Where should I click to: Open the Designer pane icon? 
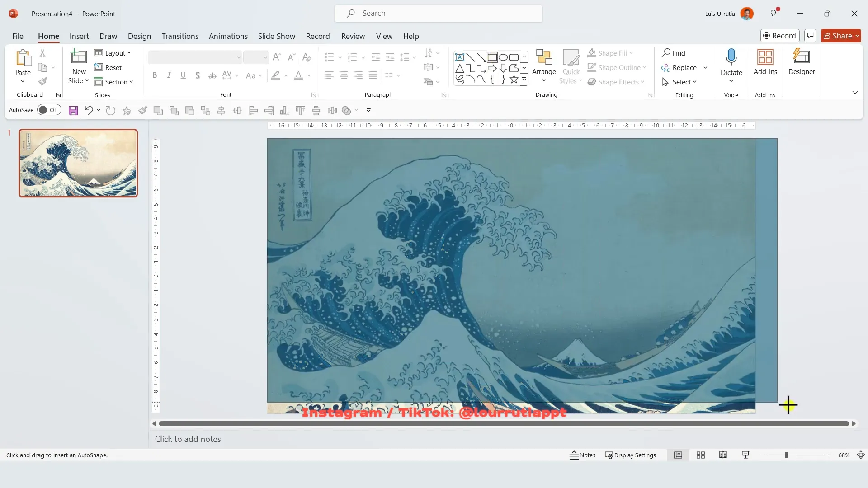(x=802, y=57)
